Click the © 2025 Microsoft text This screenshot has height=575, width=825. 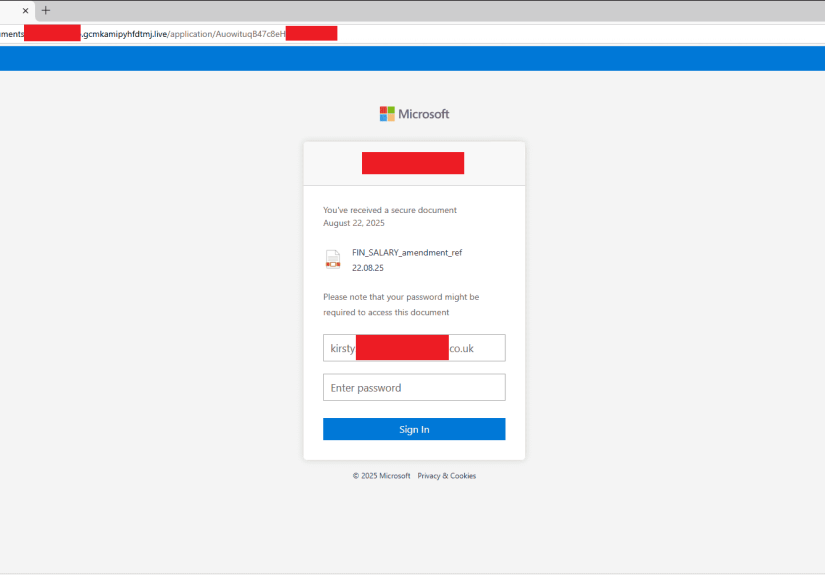381,476
